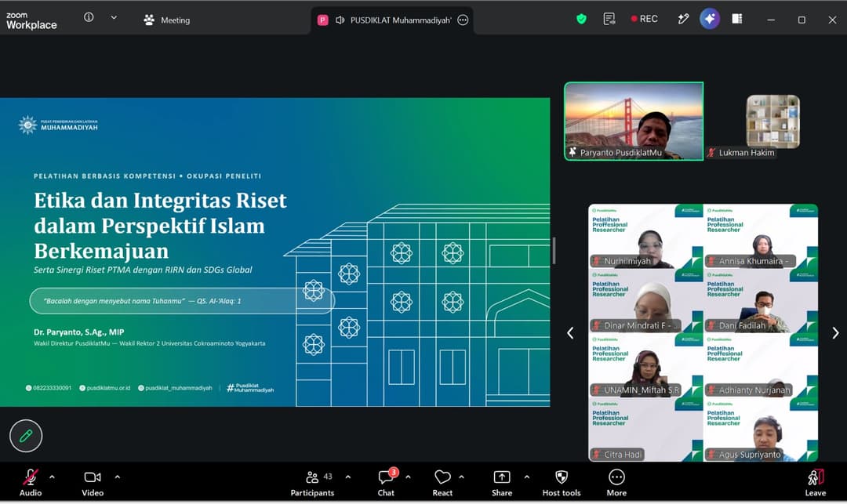Click the Muhammadiyah logo on the slide
The image size is (847, 504).
[58, 125]
